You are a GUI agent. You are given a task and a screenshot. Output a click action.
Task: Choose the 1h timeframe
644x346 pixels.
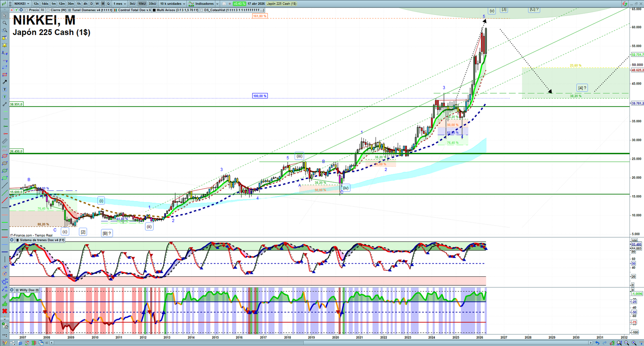click(79, 4)
